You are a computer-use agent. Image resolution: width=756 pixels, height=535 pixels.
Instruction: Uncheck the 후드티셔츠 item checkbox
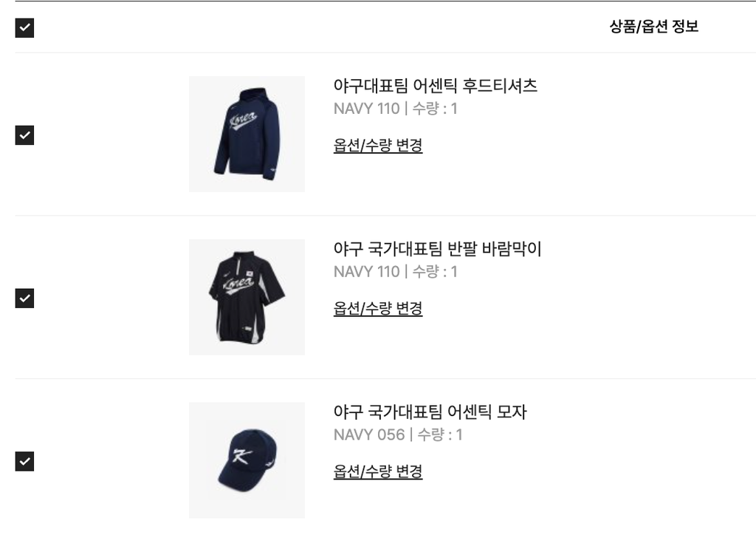pos(24,135)
